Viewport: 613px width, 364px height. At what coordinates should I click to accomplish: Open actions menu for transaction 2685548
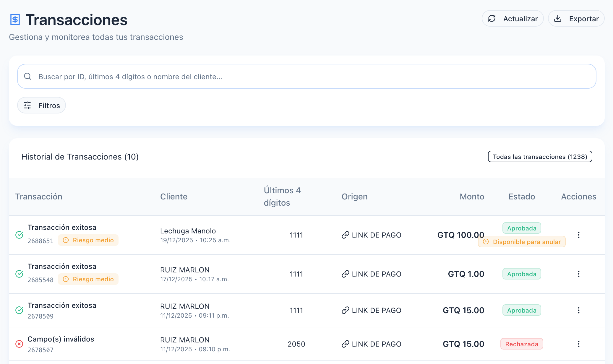coord(578,274)
